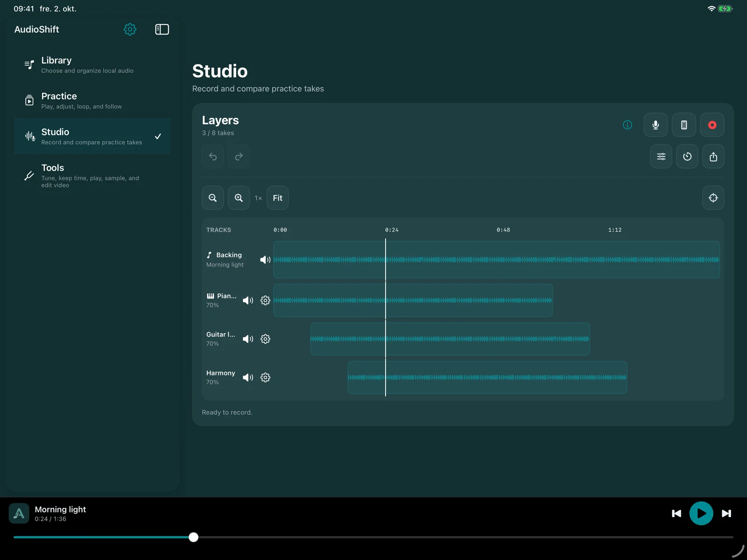Open Guitar track settings gear
This screenshot has height=560, width=747.
click(x=265, y=339)
